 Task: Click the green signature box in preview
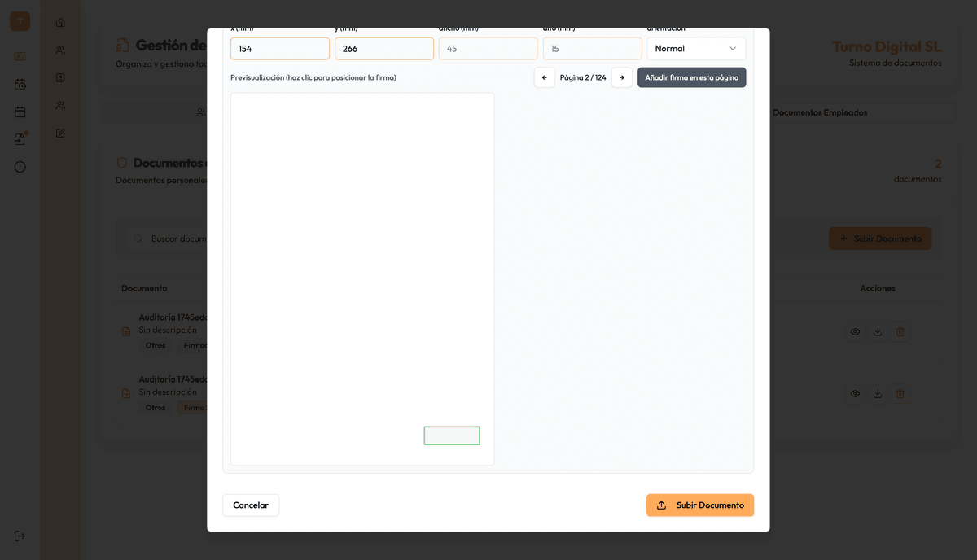coord(452,435)
